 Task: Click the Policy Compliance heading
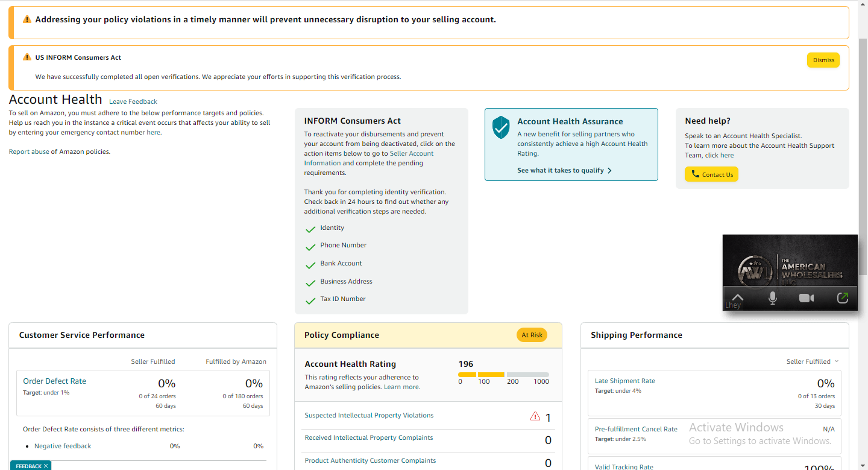click(x=342, y=335)
